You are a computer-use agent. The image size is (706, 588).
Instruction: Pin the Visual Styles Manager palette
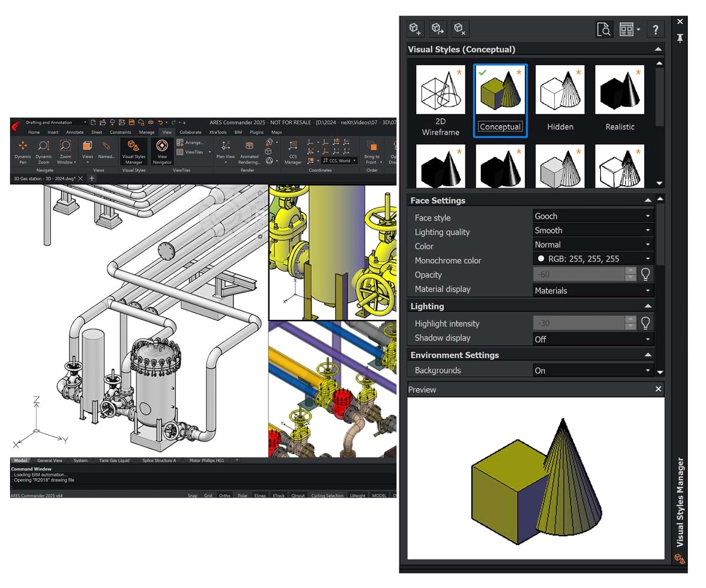coord(680,39)
